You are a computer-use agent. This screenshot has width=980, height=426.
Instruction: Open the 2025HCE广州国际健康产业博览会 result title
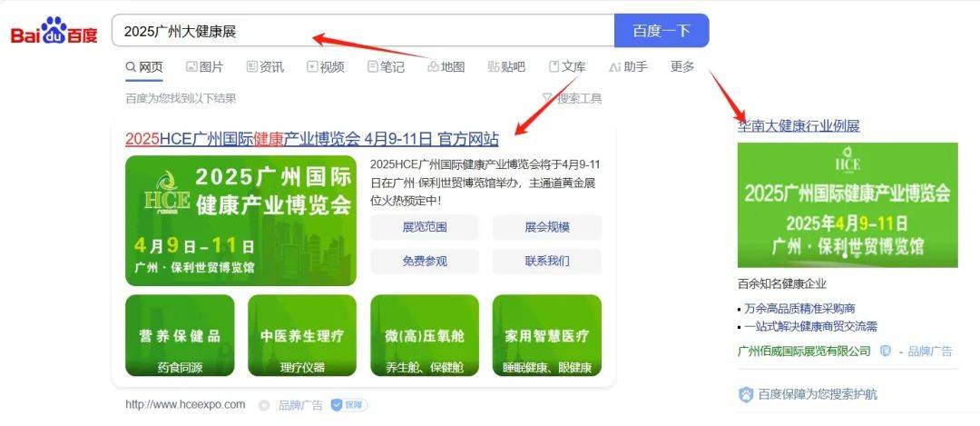coord(312,138)
